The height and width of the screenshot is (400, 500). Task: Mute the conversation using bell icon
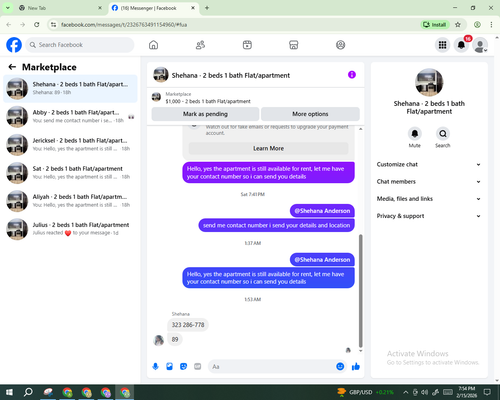415,134
